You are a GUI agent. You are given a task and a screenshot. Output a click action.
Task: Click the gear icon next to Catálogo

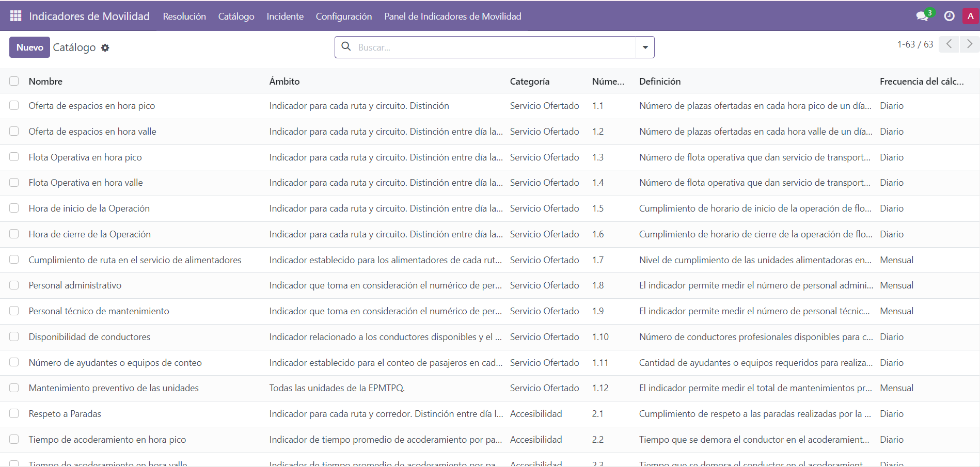(x=105, y=47)
